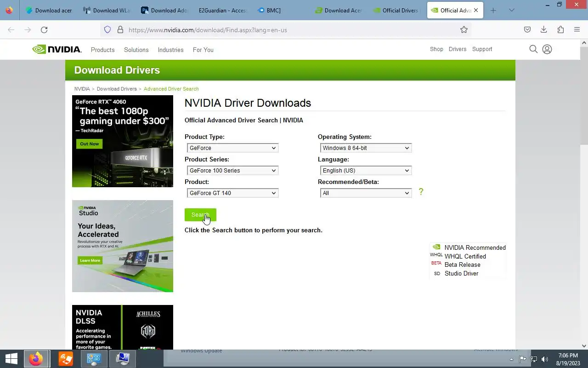
Task: Open a new tab with plus icon
Action: pyautogui.click(x=493, y=10)
